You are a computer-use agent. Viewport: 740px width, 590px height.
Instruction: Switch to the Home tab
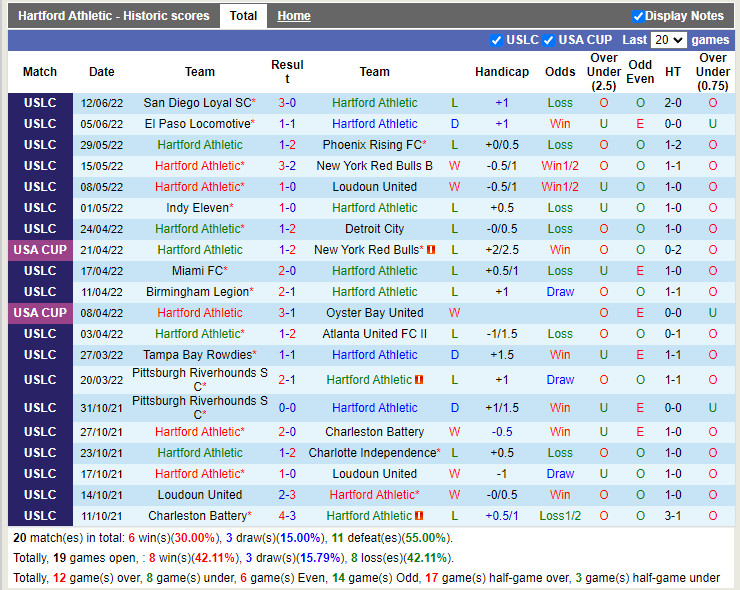293,16
